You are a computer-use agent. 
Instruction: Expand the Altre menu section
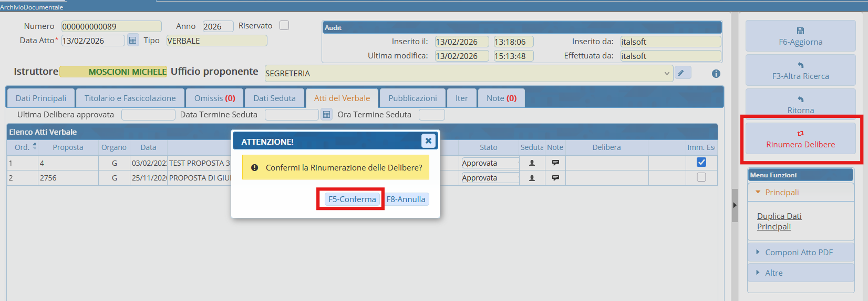coord(773,273)
